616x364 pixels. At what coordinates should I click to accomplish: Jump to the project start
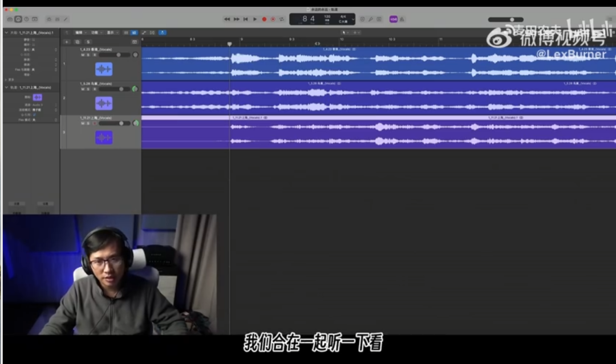[x=245, y=19]
